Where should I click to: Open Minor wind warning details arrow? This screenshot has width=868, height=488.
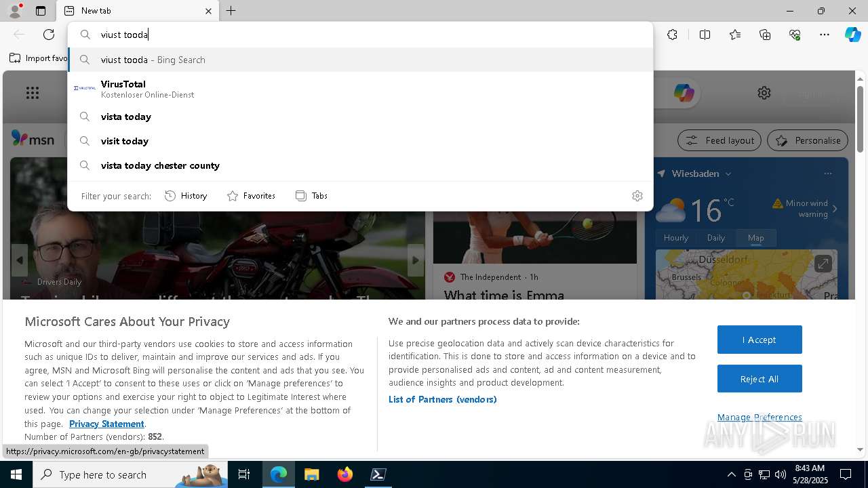click(835, 209)
